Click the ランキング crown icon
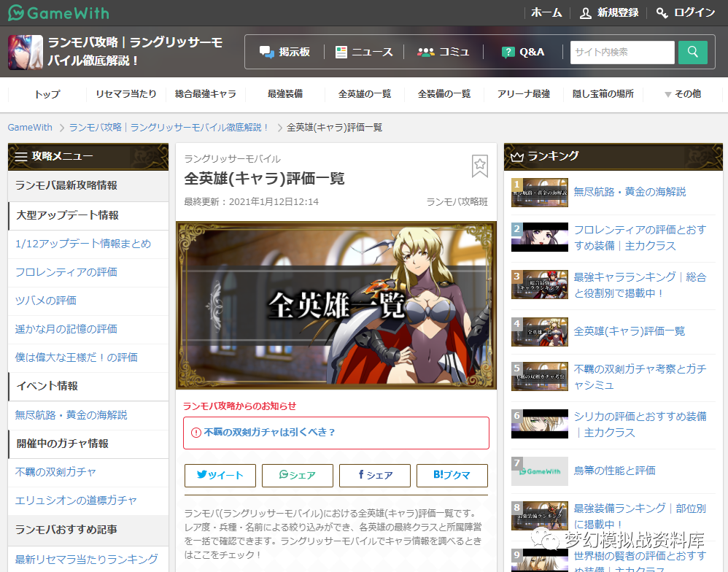 click(x=516, y=156)
